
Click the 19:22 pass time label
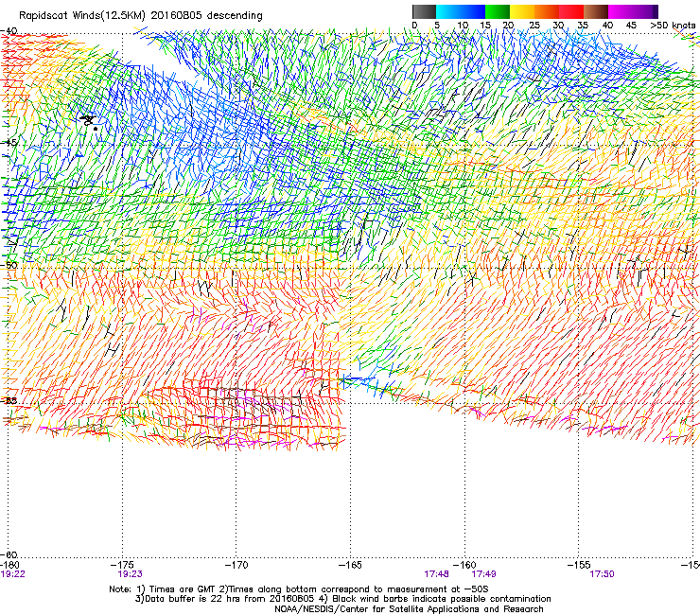pos(13,574)
